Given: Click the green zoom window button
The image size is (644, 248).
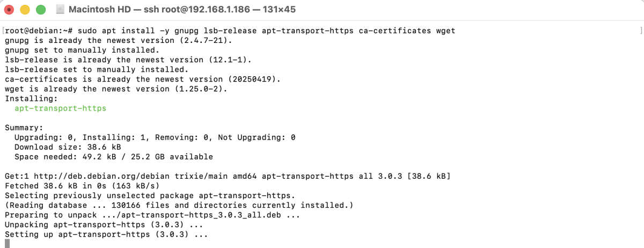Looking at the screenshot, I should (x=40, y=10).
